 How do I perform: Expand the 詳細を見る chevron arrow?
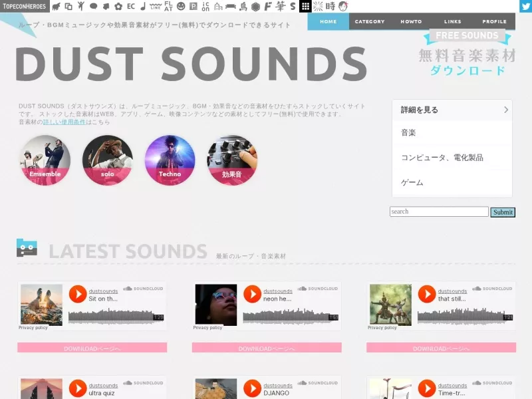[x=506, y=110]
